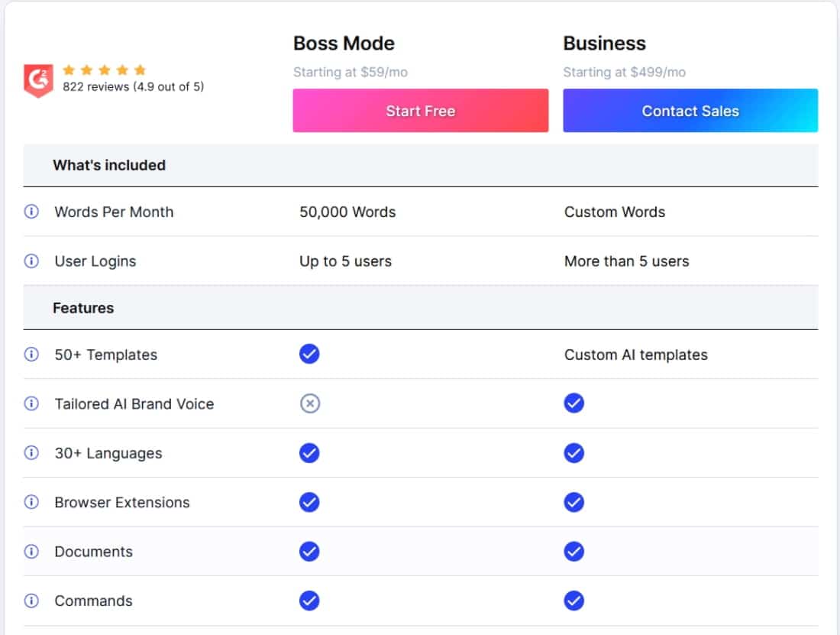Select the Business plan heading
The width and height of the screenshot is (840, 635).
pyautogui.click(x=604, y=44)
